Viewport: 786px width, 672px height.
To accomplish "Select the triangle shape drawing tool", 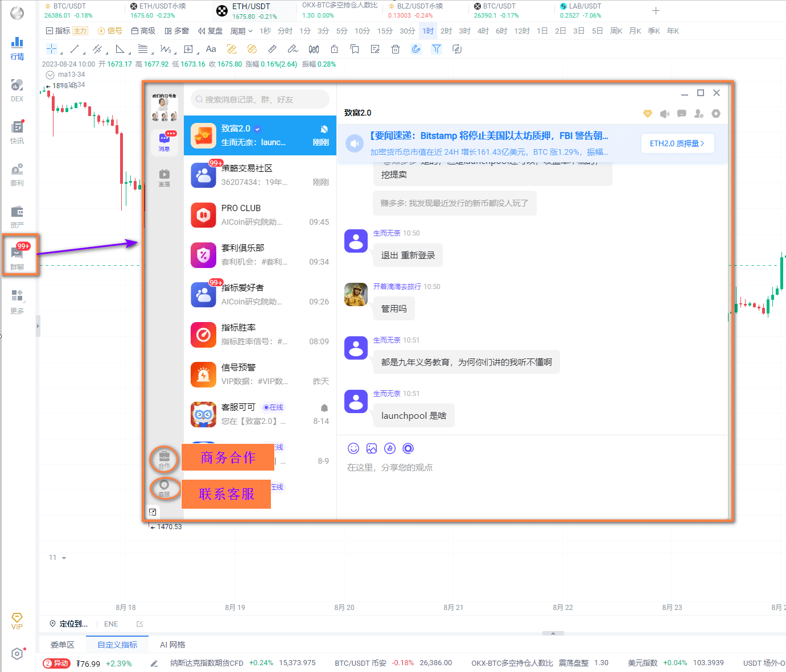I will [120, 49].
